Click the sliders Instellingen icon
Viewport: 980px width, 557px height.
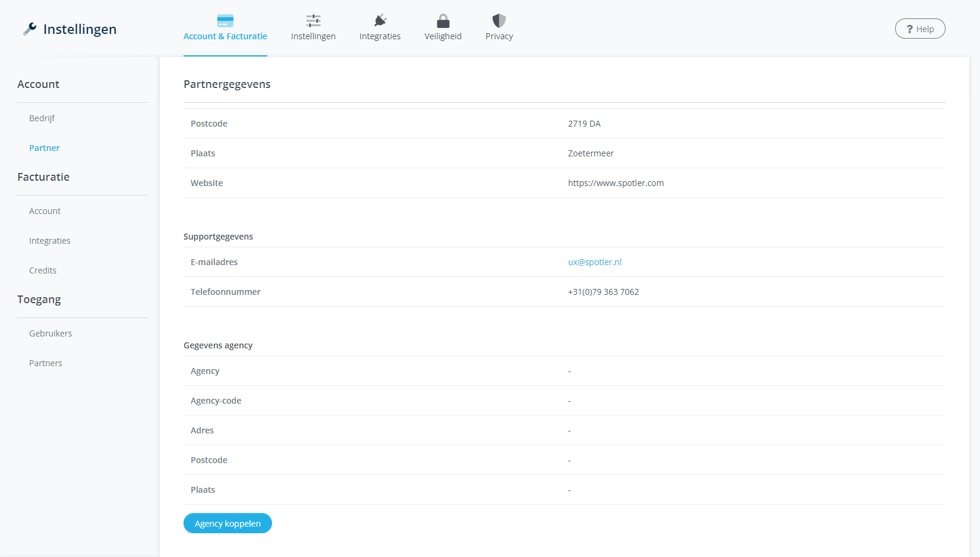tap(313, 21)
